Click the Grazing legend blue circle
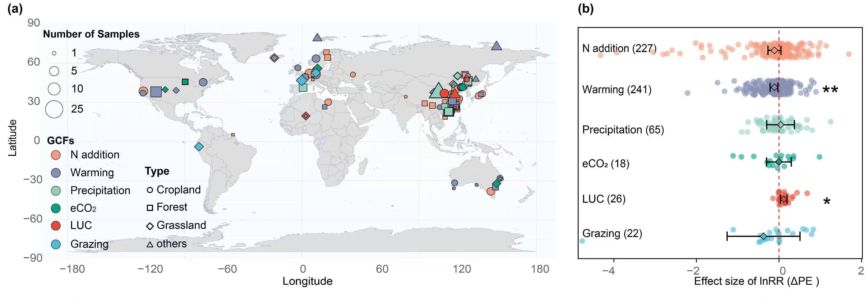This screenshot has width=868, height=300. tap(56, 244)
